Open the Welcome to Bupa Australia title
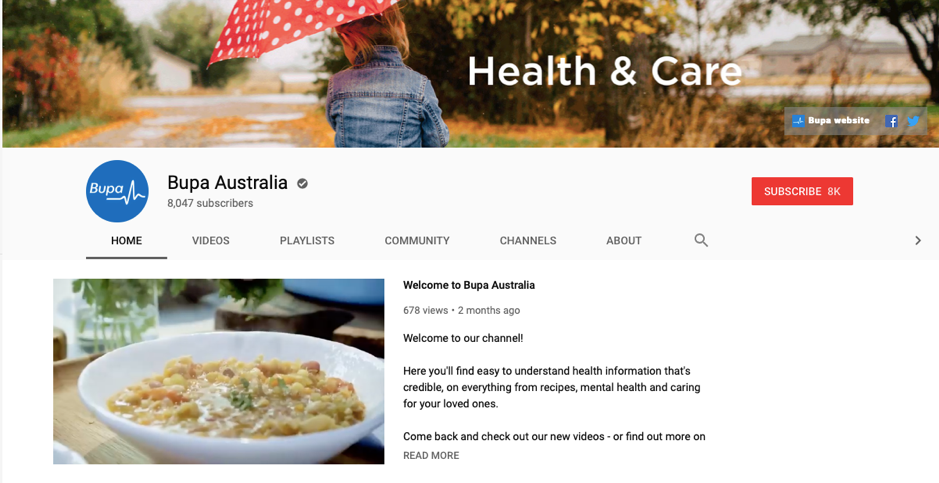This screenshot has height=483, width=939. (x=469, y=285)
